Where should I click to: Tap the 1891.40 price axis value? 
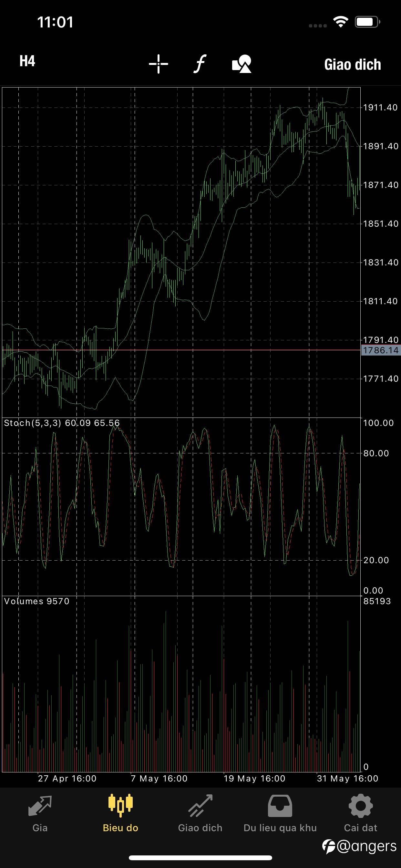click(x=380, y=146)
